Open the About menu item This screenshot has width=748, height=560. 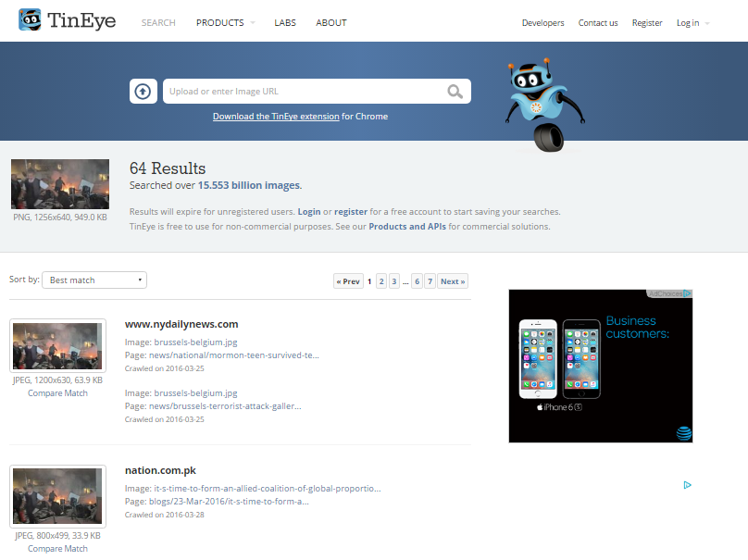(330, 22)
